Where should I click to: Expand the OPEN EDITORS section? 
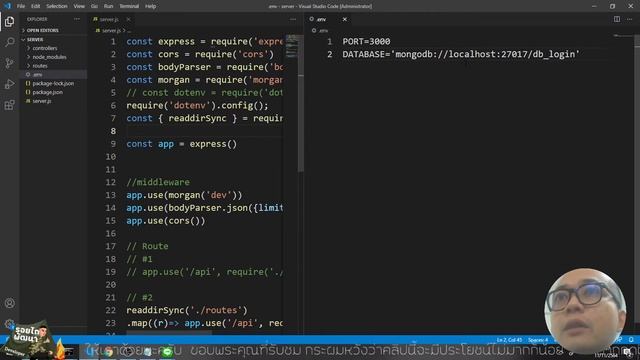tap(43, 30)
